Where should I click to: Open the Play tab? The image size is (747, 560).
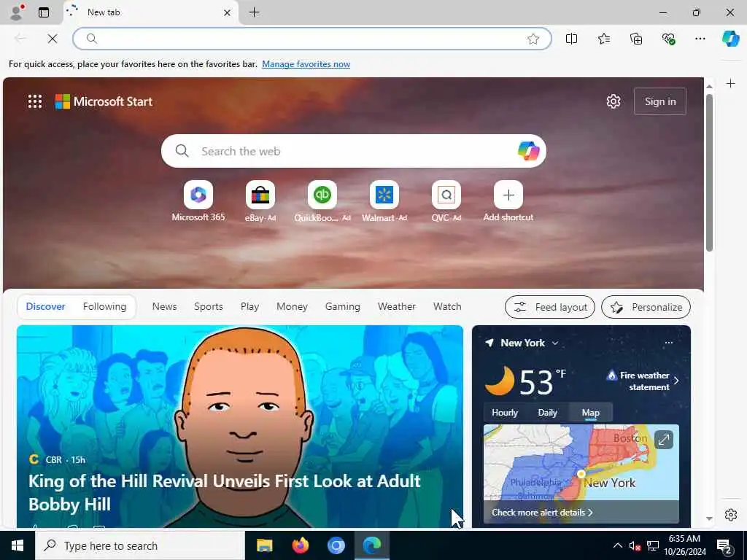(249, 307)
